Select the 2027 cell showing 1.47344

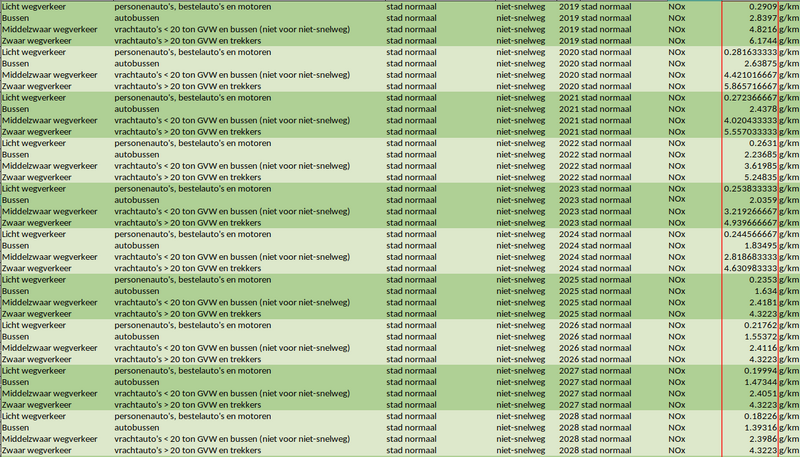coord(762,382)
